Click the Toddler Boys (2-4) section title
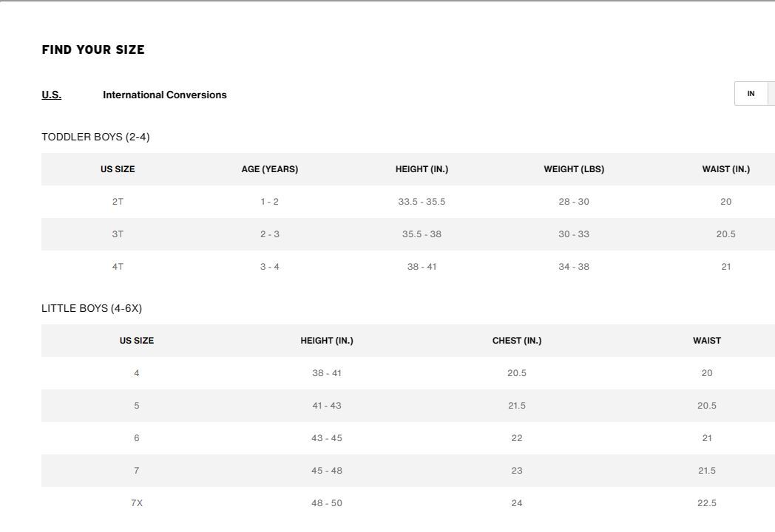Viewport: 775px width, 532px height. pyautogui.click(x=95, y=137)
